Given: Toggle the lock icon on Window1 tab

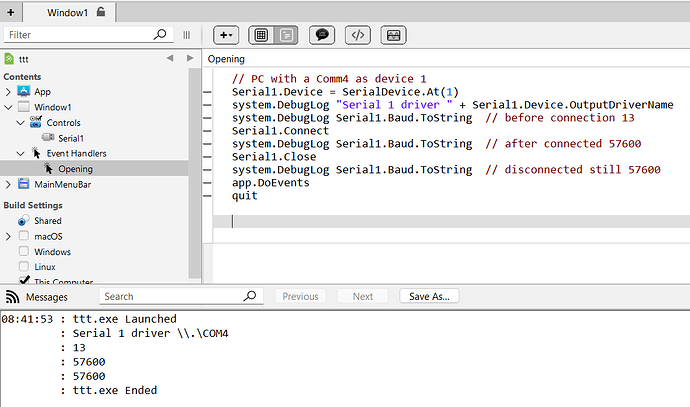Looking at the screenshot, I should (x=101, y=12).
